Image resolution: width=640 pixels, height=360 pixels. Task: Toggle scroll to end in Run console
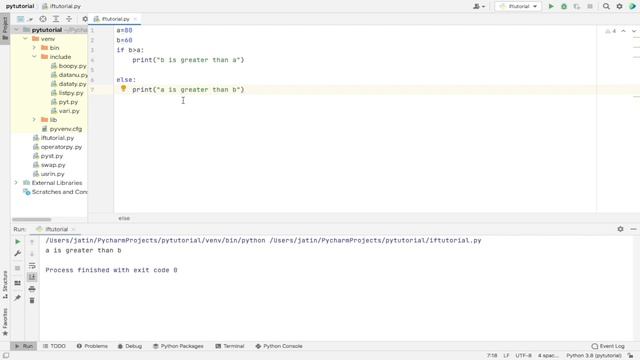click(32, 277)
